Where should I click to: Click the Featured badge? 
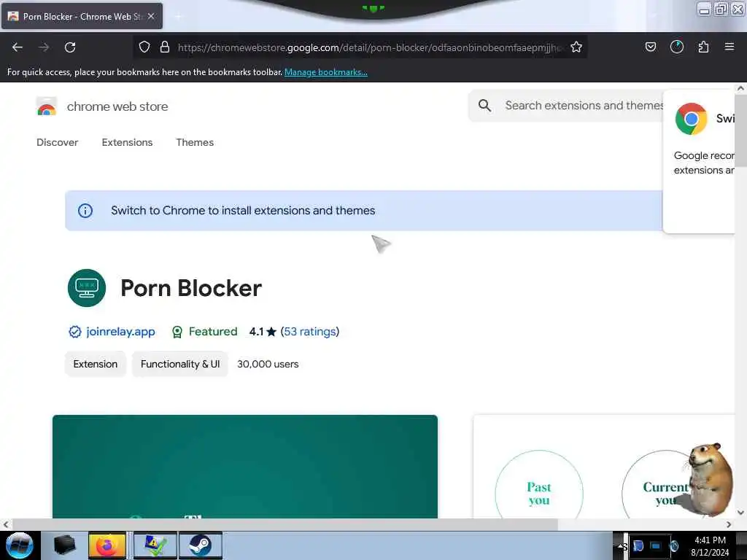(205, 332)
